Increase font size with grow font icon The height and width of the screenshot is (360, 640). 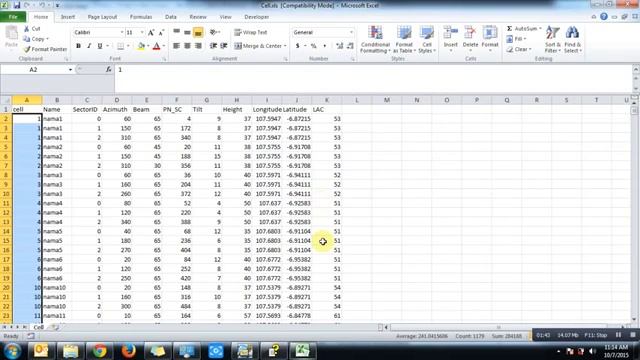(151, 32)
